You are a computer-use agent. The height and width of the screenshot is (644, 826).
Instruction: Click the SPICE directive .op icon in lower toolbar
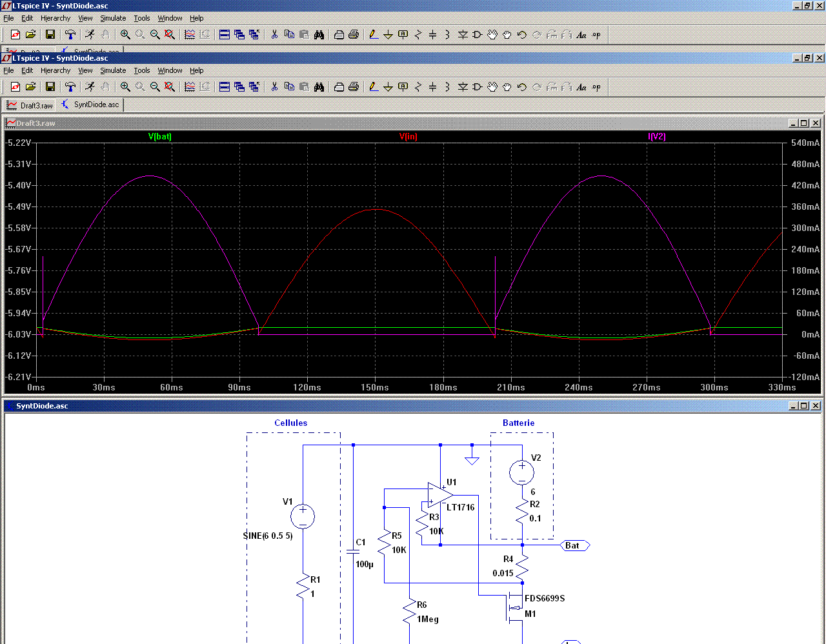596,87
